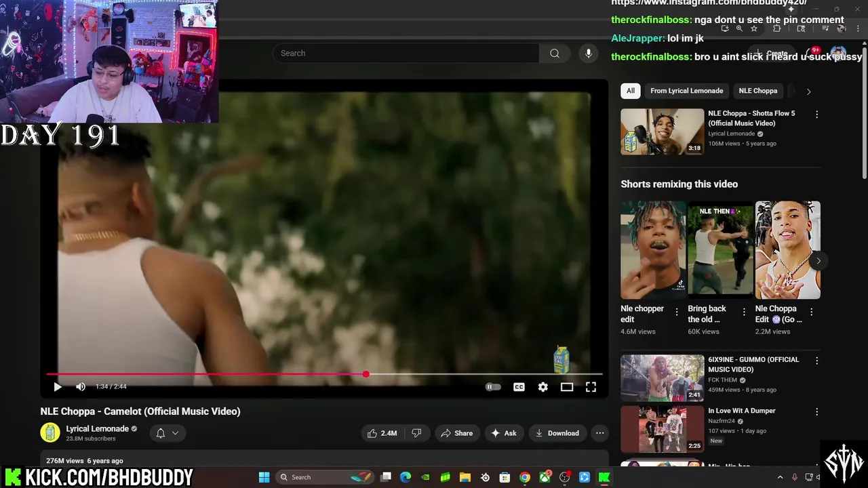Open the green Kick app in the taskbar
The height and width of the screenshot is (488, 868).
(604, 477)
